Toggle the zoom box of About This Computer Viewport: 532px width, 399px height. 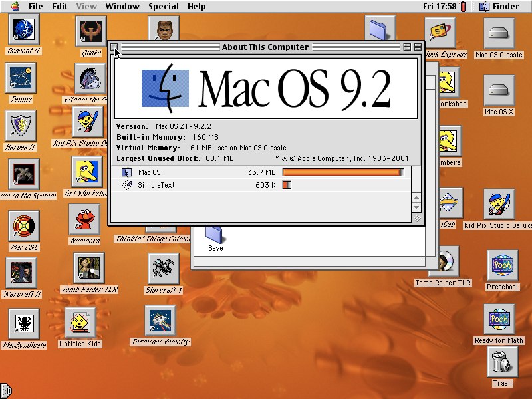[x=407, y=47]
